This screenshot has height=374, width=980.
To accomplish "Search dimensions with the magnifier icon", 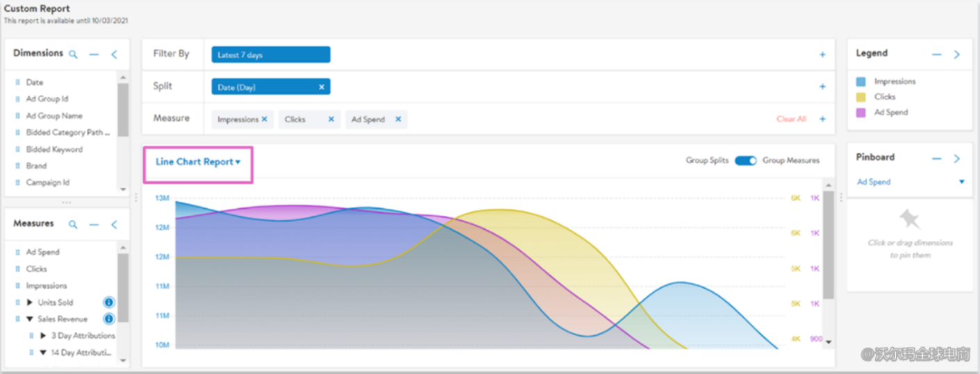I will click(73, 54).
